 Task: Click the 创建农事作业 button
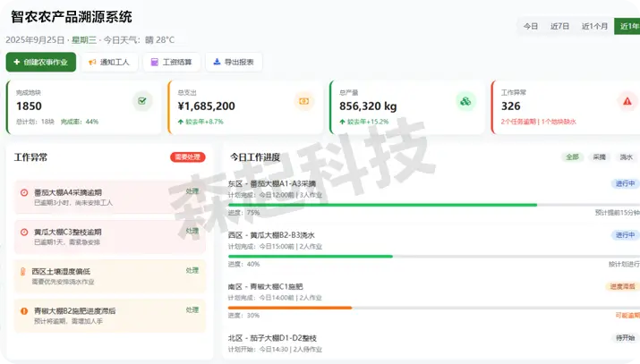[40, 63]
